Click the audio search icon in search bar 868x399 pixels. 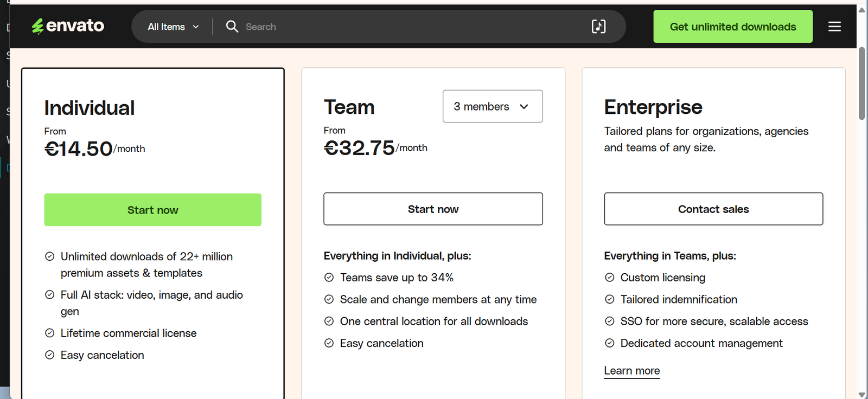pos(598,27)
